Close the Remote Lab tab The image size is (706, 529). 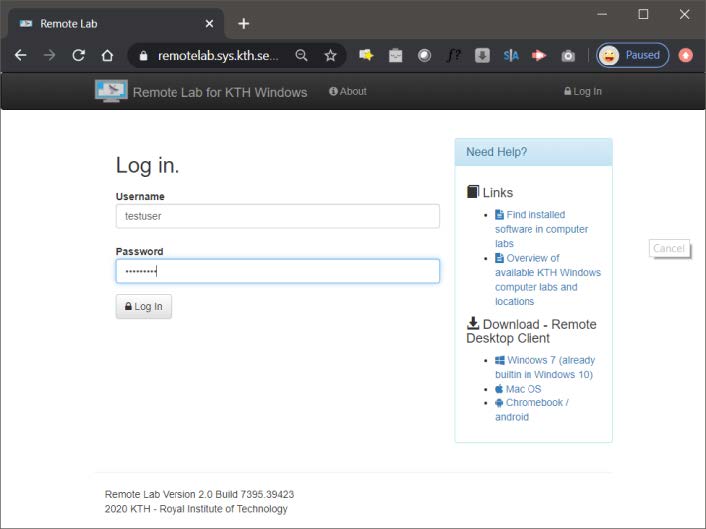[x=208, y=23]
